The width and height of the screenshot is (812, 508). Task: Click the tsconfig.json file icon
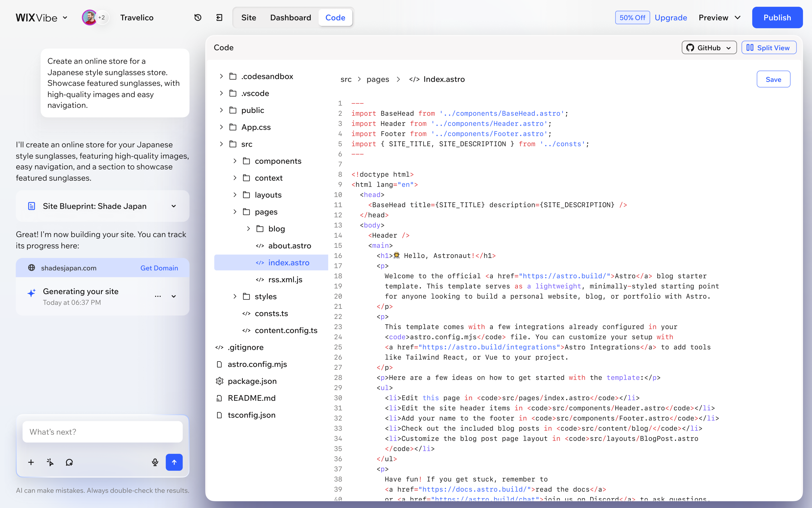click(219, 415)
